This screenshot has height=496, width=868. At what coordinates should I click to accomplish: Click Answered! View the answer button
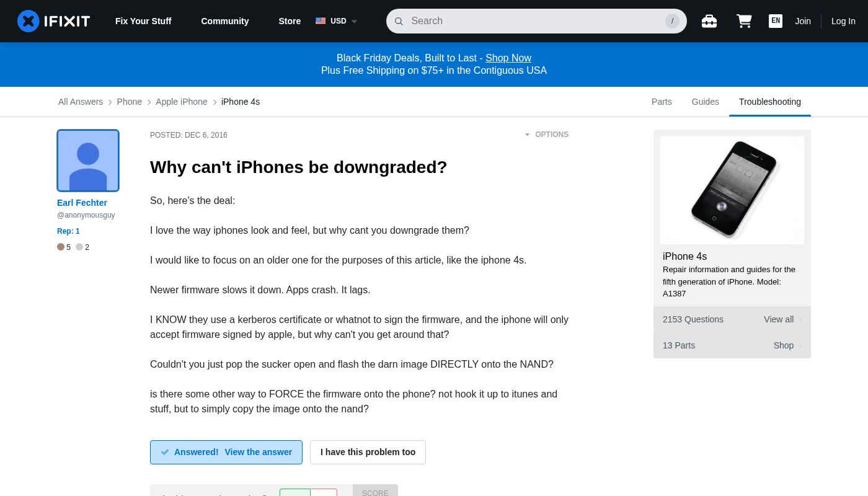click(x=226, y=452)
